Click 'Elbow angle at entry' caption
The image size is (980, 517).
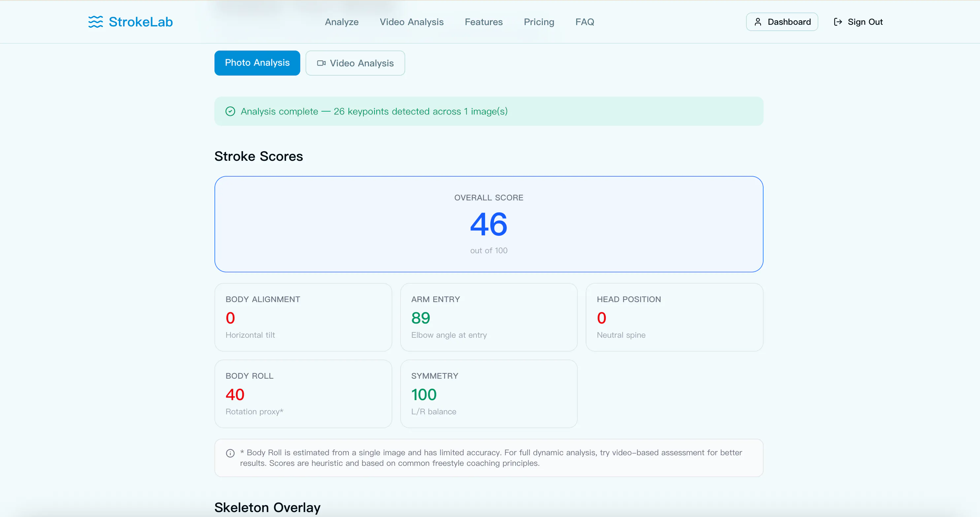pos(449,335)
